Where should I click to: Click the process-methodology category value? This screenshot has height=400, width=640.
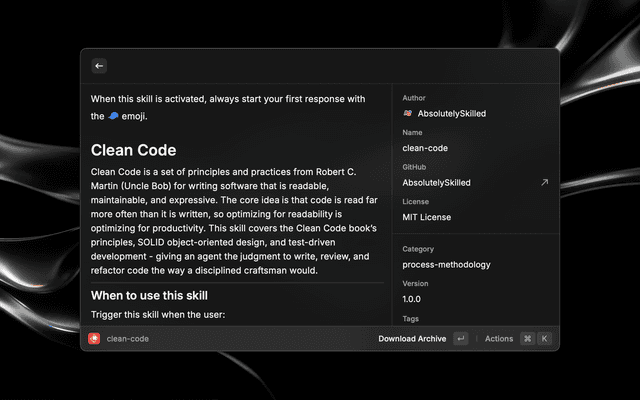(446, 264)
